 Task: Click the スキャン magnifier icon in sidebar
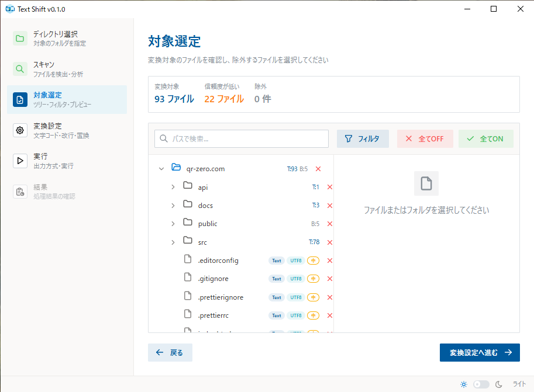20,70
